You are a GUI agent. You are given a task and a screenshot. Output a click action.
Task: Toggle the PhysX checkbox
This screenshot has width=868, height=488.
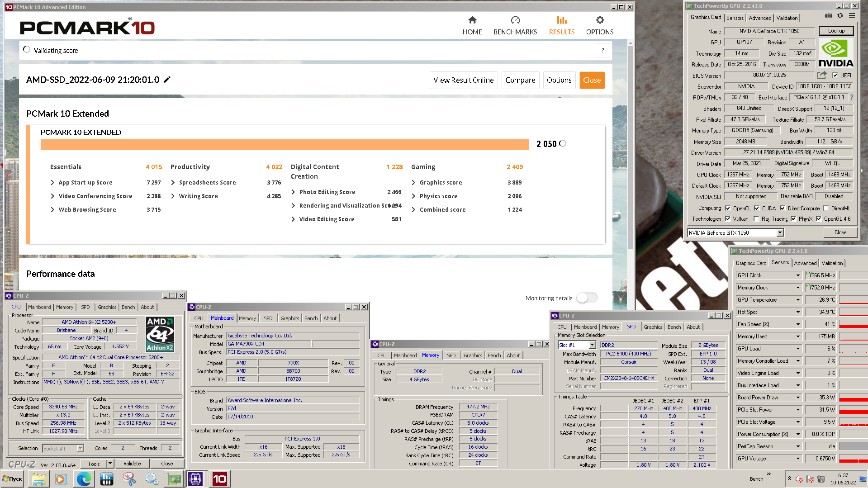[793, 218]
